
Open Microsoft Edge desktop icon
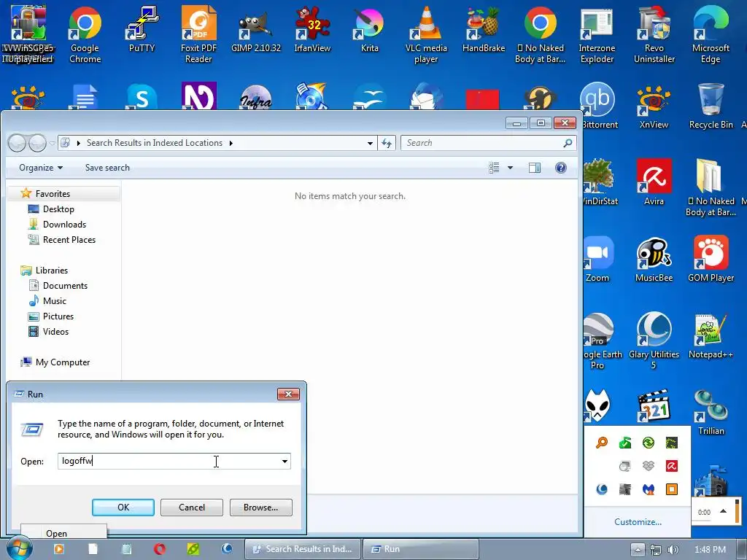pyautogui.click(x=711, y=34)
